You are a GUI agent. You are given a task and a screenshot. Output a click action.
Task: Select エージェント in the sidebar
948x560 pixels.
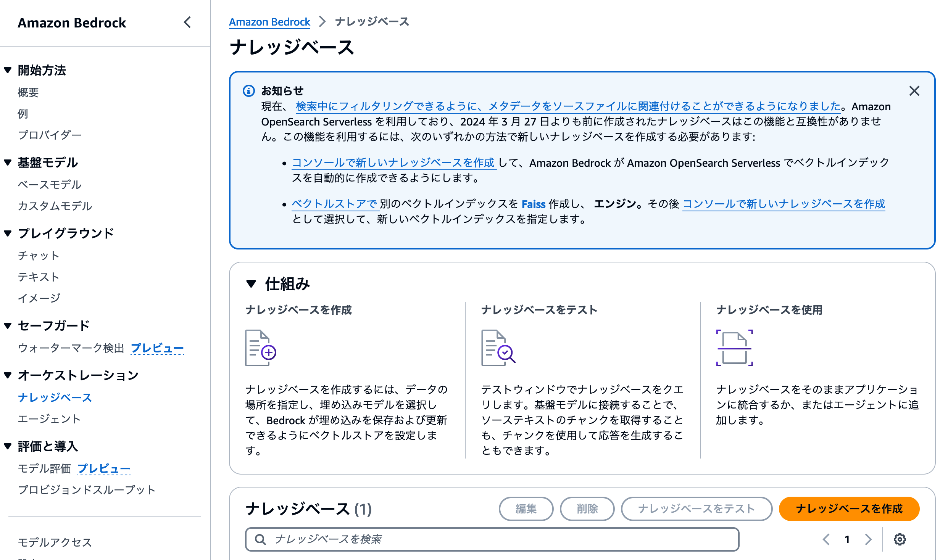pyautogui.click(x=49, y=418)
